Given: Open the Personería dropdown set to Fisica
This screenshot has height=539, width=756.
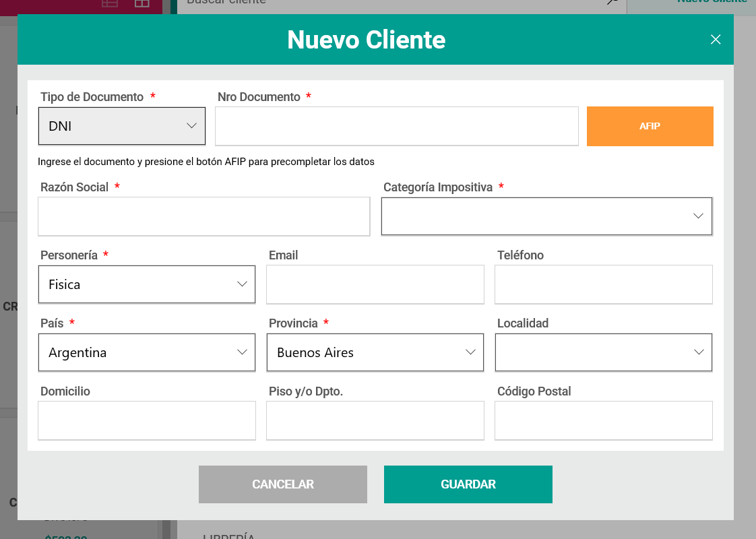Looking at the screenshot, I should click(x=147, y=284).
